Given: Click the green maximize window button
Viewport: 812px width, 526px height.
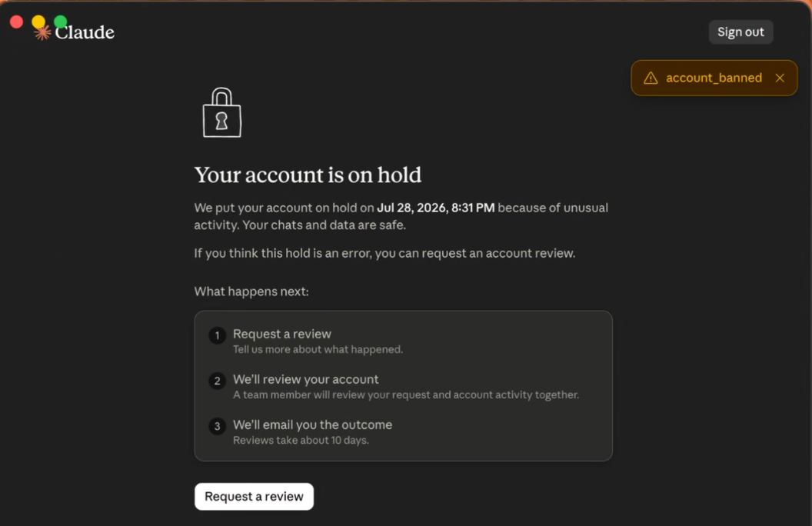Looking at the screenshot, I should 61,22.
